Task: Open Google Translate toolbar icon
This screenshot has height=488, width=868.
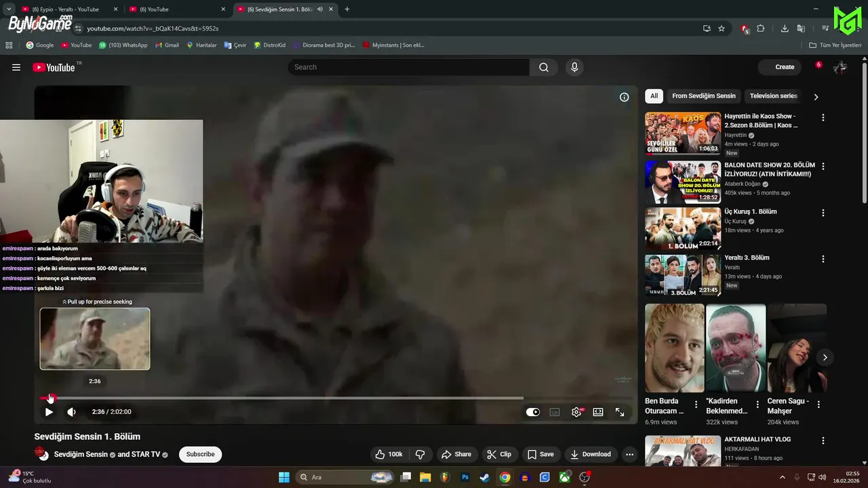Action: pos(801,28)
